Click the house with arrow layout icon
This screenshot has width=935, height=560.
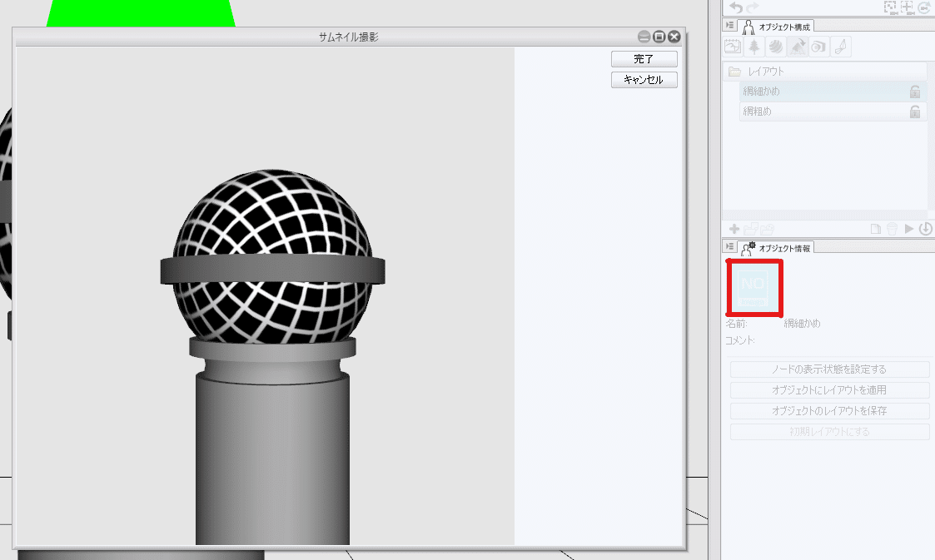tap(798, 47)
